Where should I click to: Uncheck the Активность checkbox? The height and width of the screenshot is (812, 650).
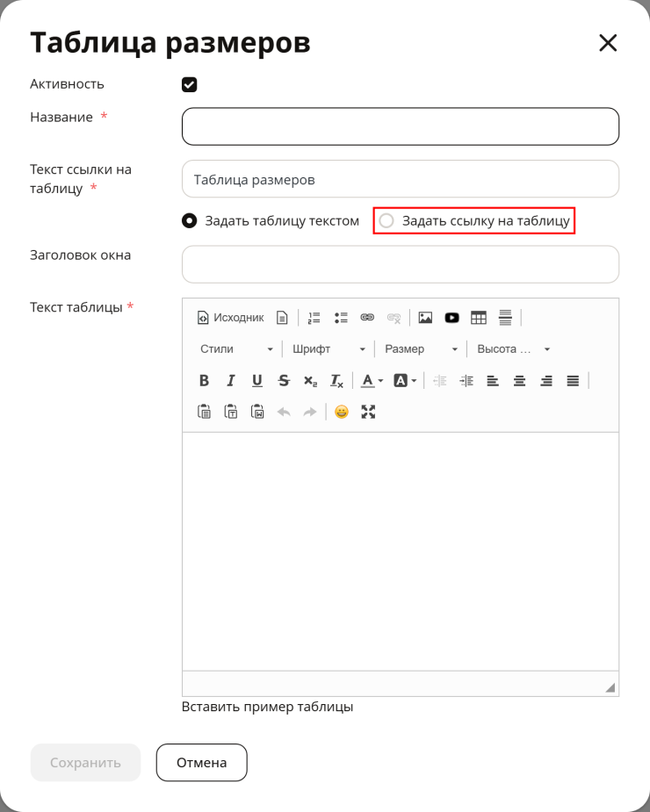tap(189, 84)
